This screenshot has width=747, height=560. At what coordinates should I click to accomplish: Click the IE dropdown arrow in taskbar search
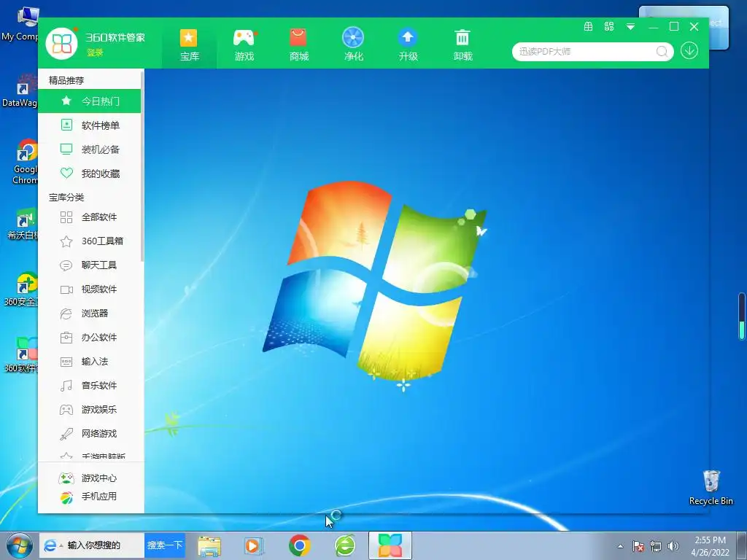(x=61, y=545)
